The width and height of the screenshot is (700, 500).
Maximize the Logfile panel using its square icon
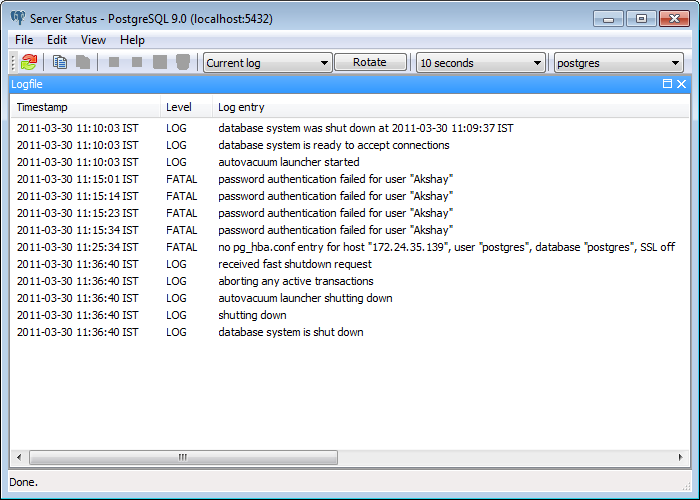[667, 84]
